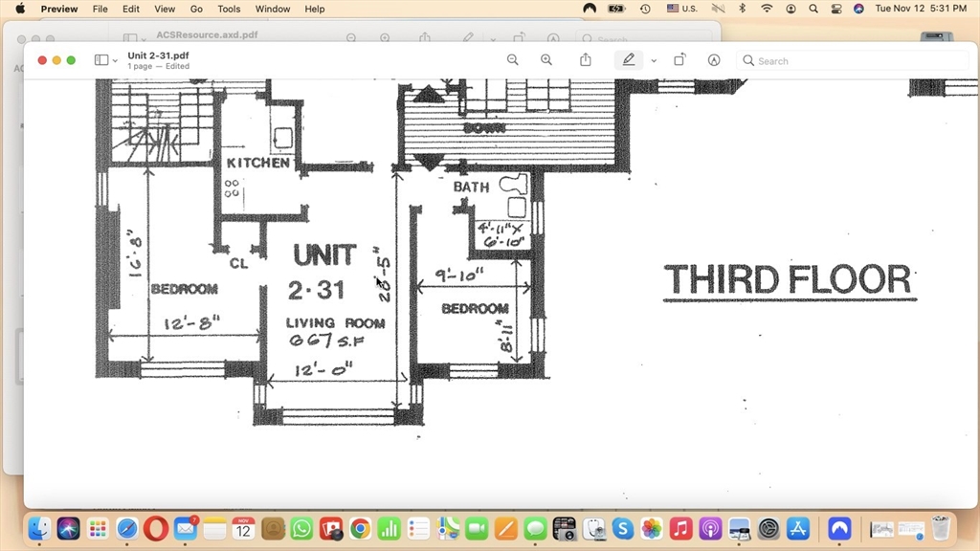Open the Tools menu
The height and width of the screenshot is (551, 980).
229,9
